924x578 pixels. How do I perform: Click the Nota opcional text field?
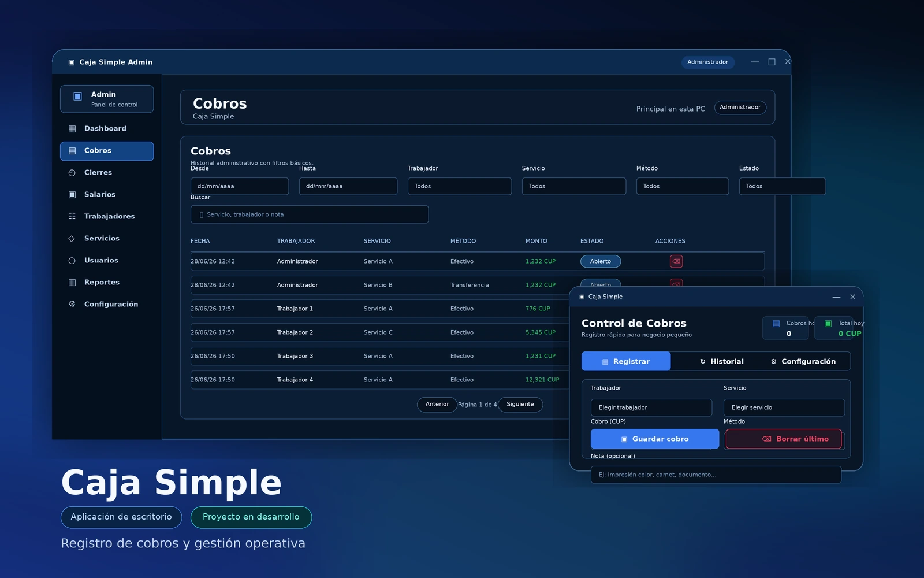coord(716,475)
